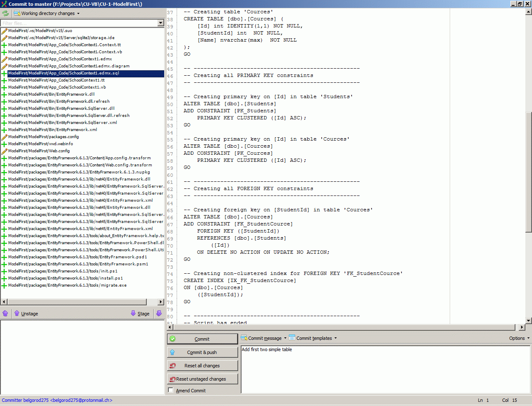532x406 pixels.
Task: Click the plus icon beside tools/migrate.exe
Action: [5, 285]
